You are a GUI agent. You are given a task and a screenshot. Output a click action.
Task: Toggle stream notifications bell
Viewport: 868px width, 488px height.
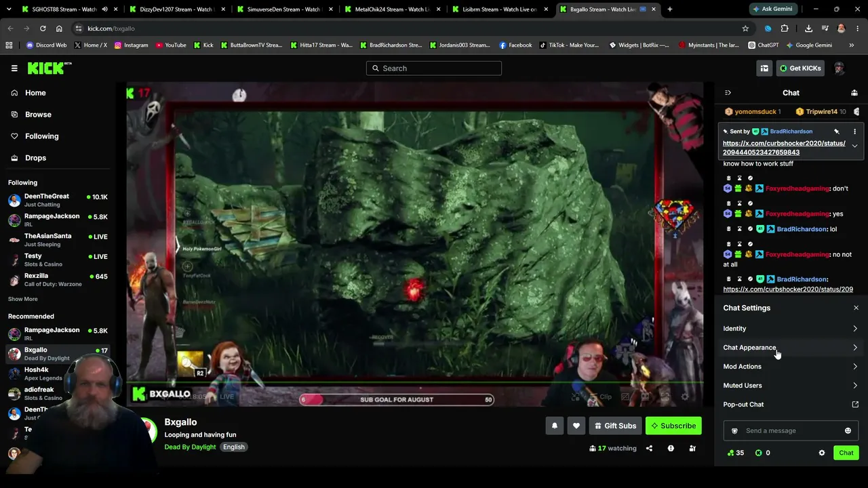click(x=555, y=426)
